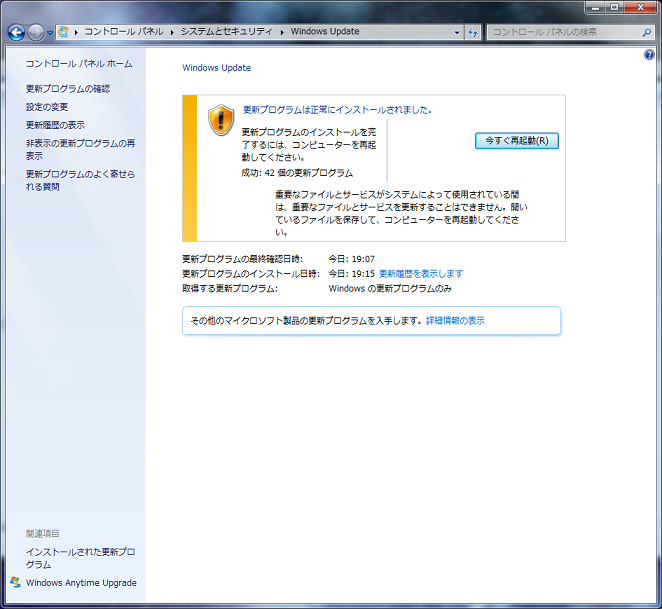Open address bar history dropdown
662x609 pixels.
point(457,33)
